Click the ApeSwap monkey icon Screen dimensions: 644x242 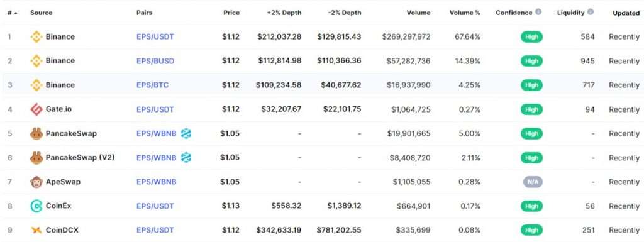tap(36, 182)
